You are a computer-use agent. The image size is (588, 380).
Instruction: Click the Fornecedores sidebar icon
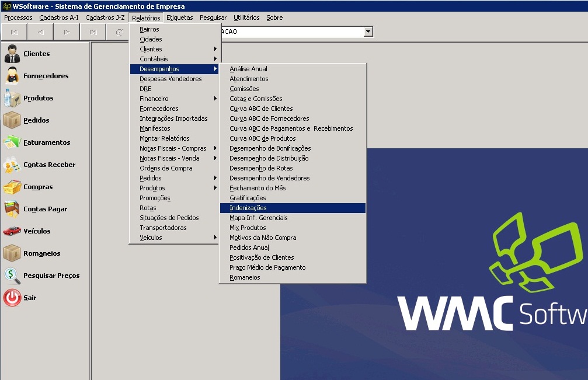coord(12,76)
